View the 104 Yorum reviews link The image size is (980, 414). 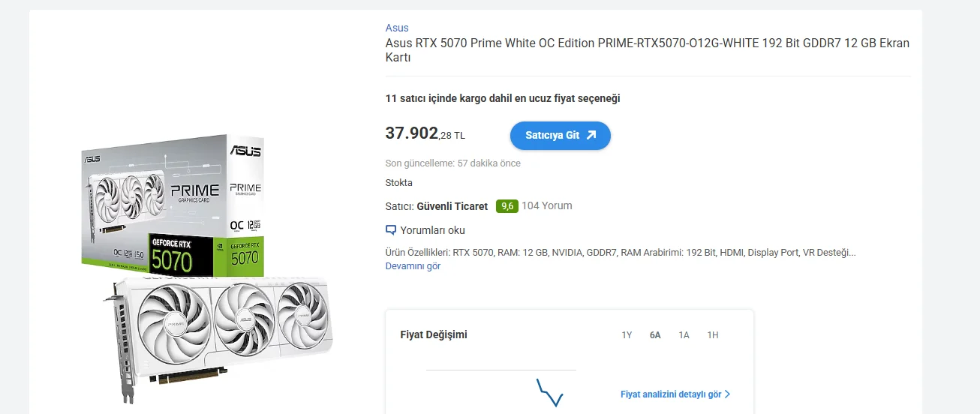[547, 206]
